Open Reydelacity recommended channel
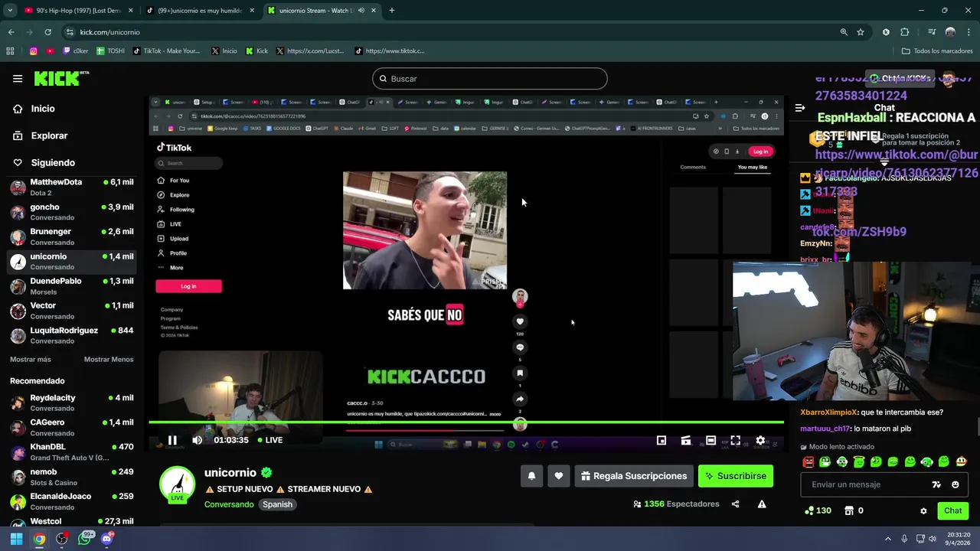 (73, 403)
